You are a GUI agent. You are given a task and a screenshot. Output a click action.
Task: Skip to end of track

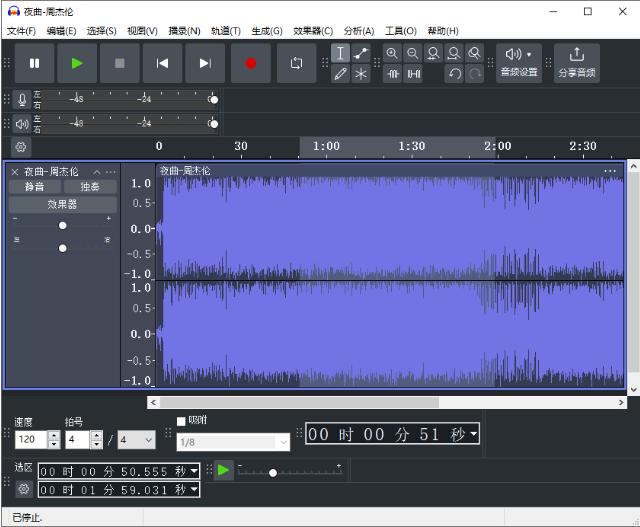coord(205,63)
